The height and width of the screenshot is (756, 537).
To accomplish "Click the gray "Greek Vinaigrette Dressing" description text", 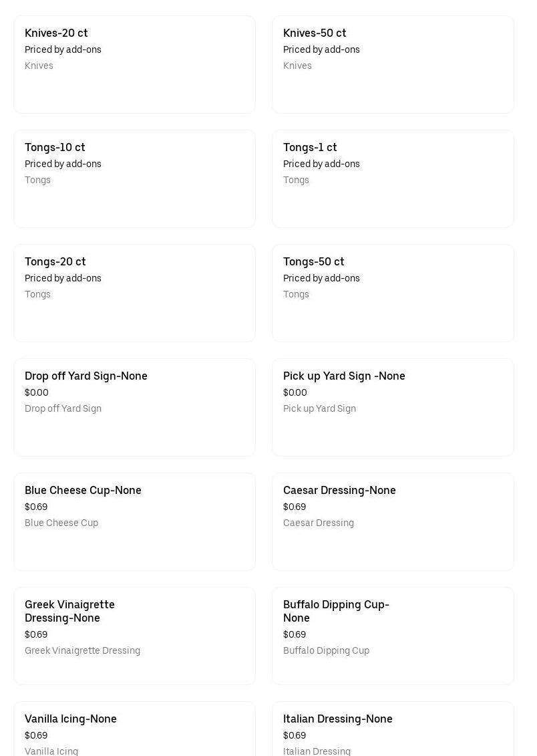I will click(x=82, y=651).
